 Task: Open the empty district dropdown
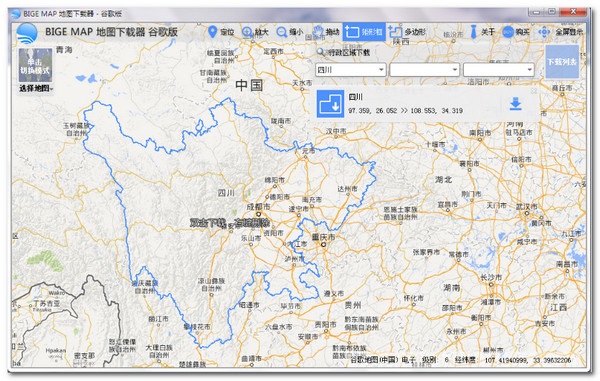coord(499,70)
